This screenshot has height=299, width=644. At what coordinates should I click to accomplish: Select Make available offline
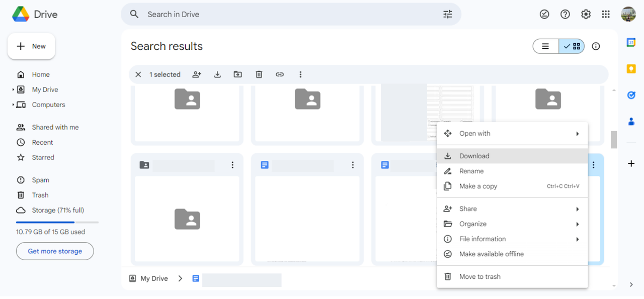(512, 254)
